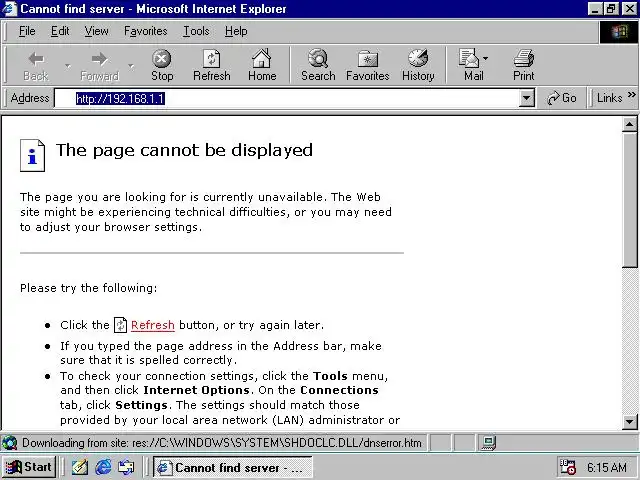The width and height of the screenshot is (640, 480).
Task: Select the Cannot find server taskbar button
Action: 233,467
